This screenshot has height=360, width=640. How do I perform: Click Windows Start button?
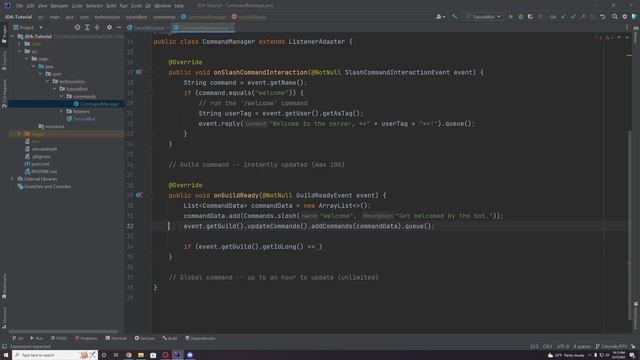[6, 355]
